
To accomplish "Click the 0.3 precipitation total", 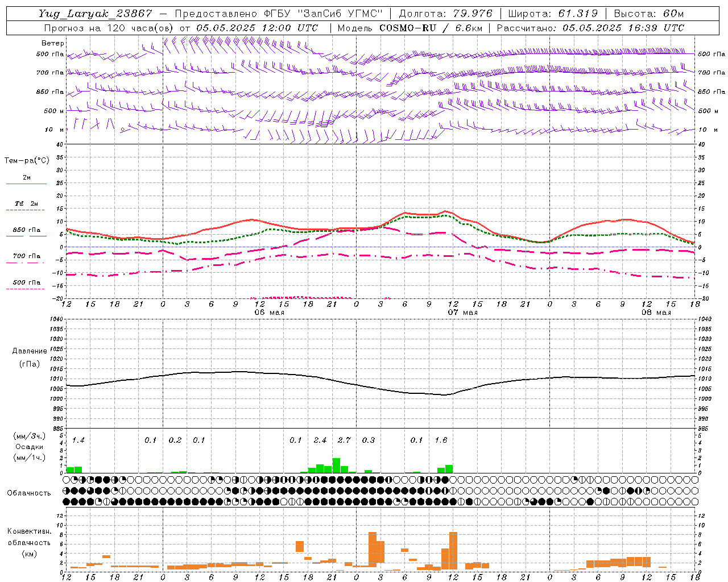I will [x=369, y=440].
